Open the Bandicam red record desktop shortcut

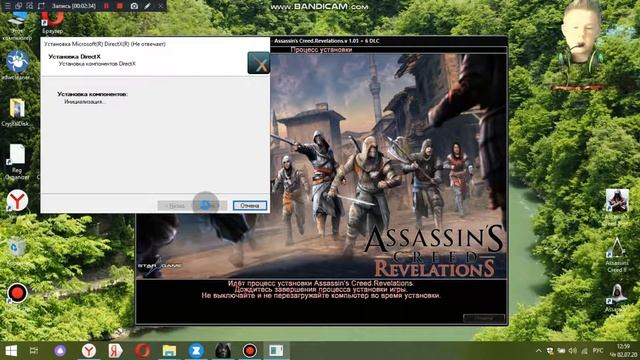(x=17, y=293)
